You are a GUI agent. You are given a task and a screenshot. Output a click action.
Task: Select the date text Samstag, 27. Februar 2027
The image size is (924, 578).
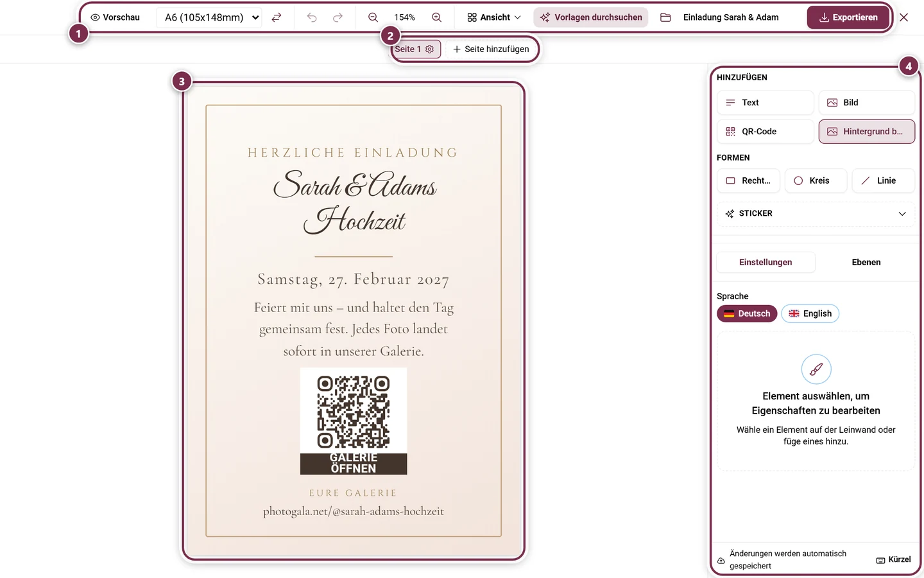[x=354, y=279]
